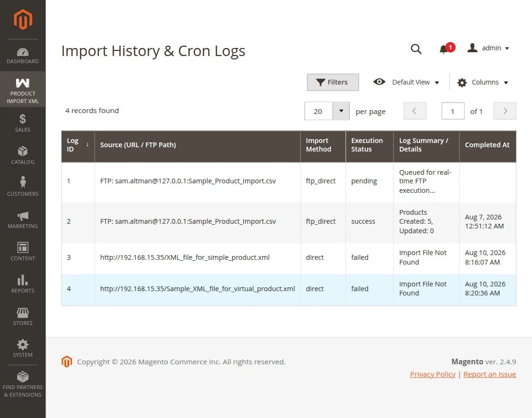Open Find Partners & Extensions

pos(23,384)
